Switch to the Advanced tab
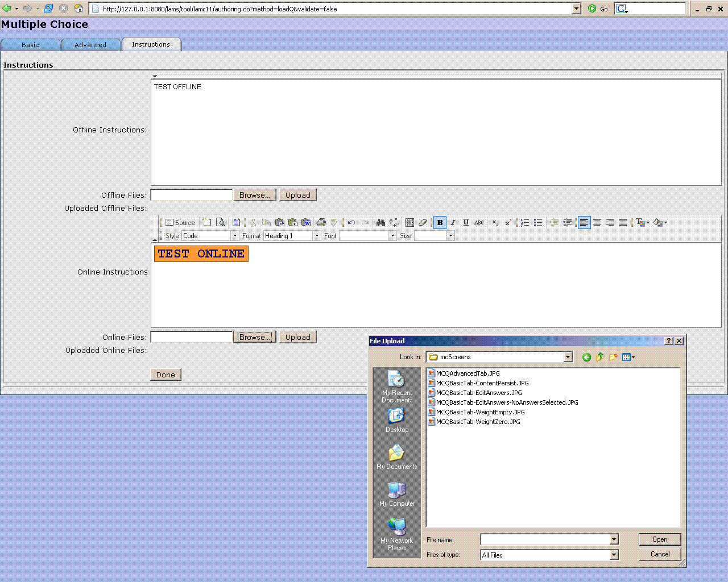 (x=90, y=45)
